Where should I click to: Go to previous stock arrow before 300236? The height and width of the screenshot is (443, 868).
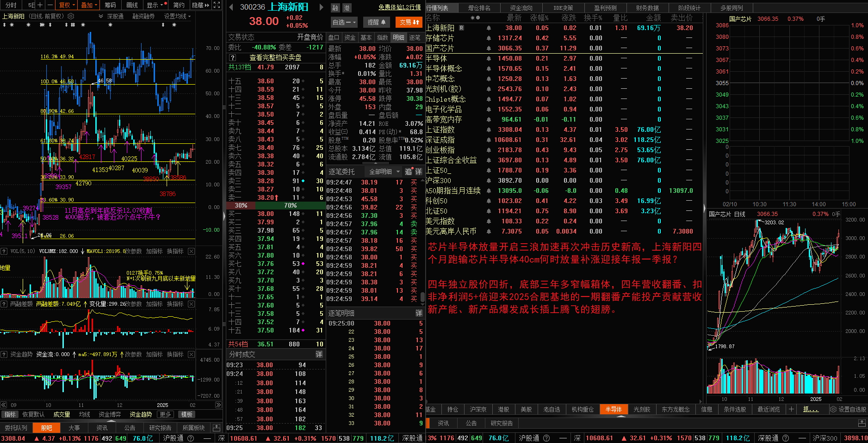pyautogui.click(x=231, y=7)
